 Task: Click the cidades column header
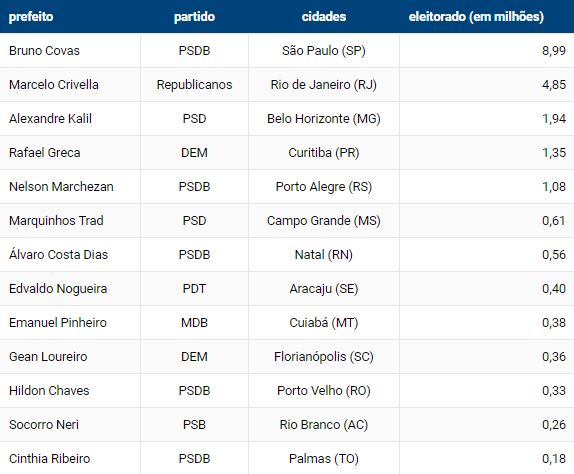(x=324, y=17)
